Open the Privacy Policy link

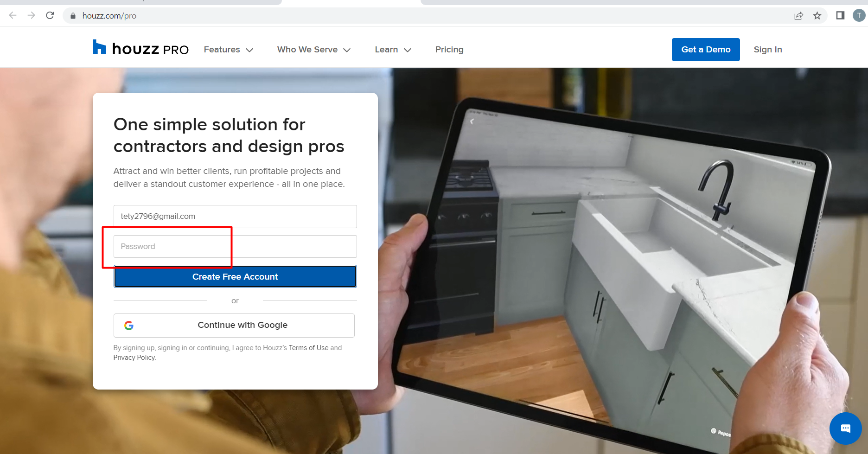click(134, 358)
